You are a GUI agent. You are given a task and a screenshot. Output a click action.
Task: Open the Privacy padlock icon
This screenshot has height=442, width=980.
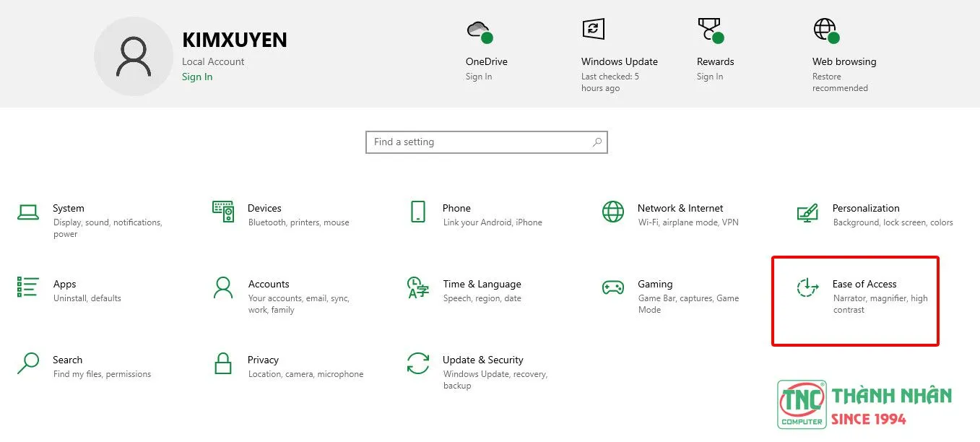click(x=223, y=363)
